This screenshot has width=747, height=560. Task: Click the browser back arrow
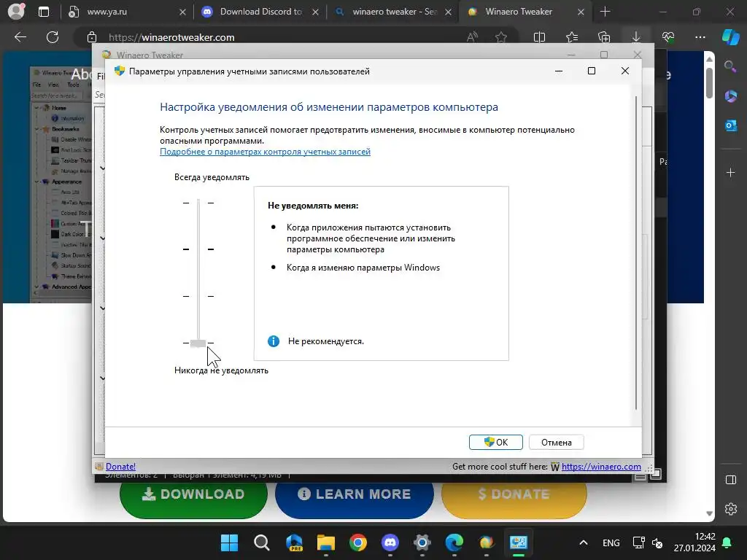[x=20, y=37]
